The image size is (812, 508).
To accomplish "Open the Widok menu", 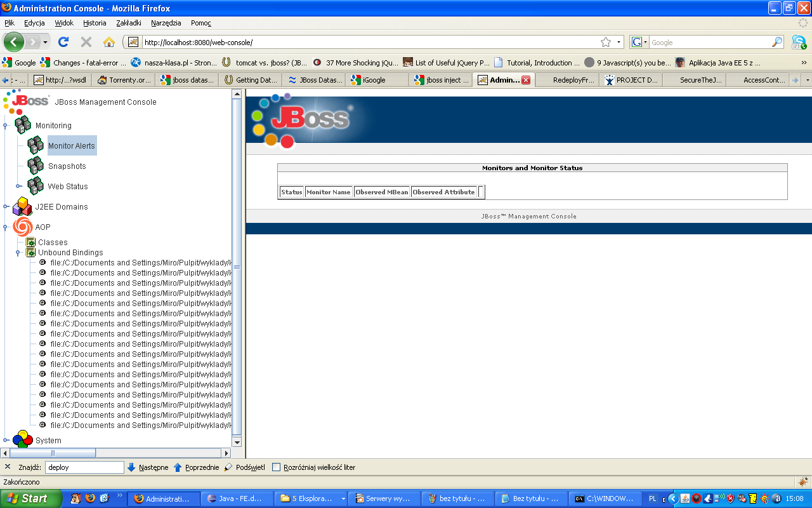I will (64, 23).
